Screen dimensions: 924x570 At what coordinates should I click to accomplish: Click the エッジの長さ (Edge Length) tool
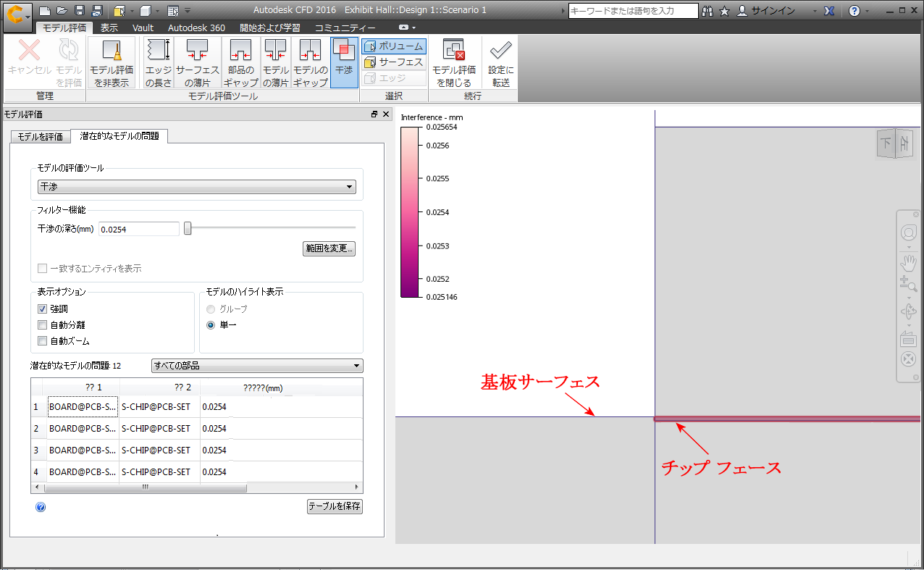click(159, 62)
